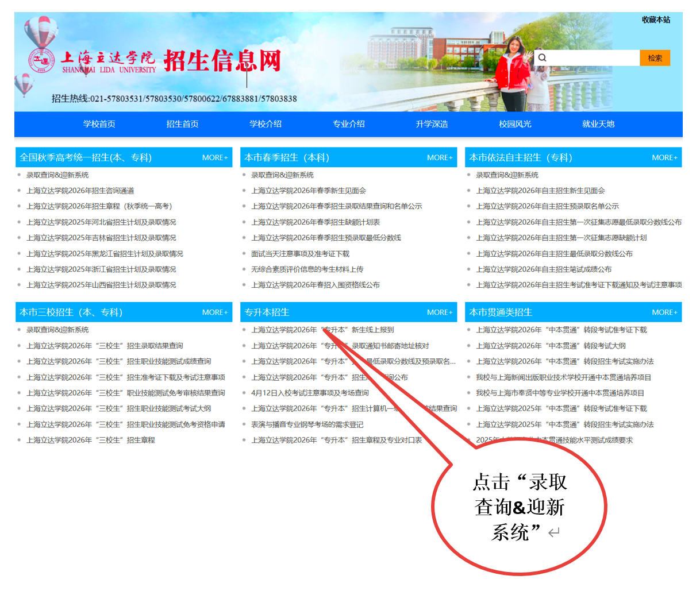Expand MORE+ in 本市贯通类招生 section
This screenshot has height=591, width=700.
[x=664, y=312]
